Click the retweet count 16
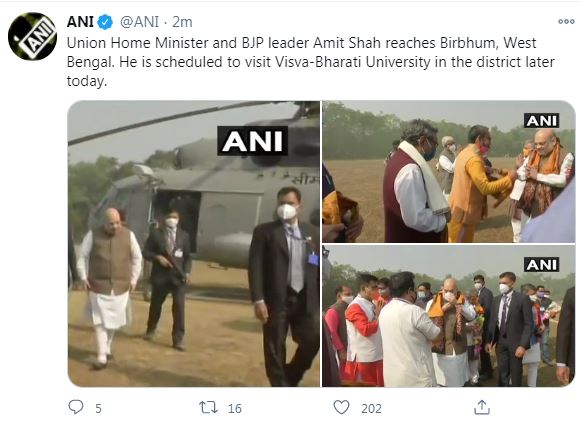 coord(235,408)
